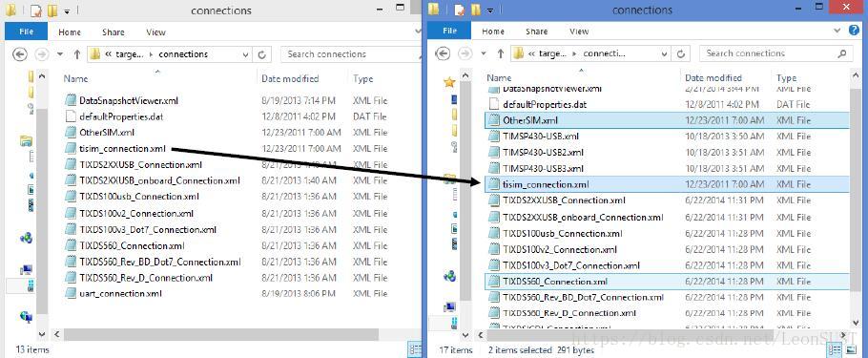Open Help icon in right window
Image resolution: width=868 pixels, height=358 pixels.
coord(854,30)
